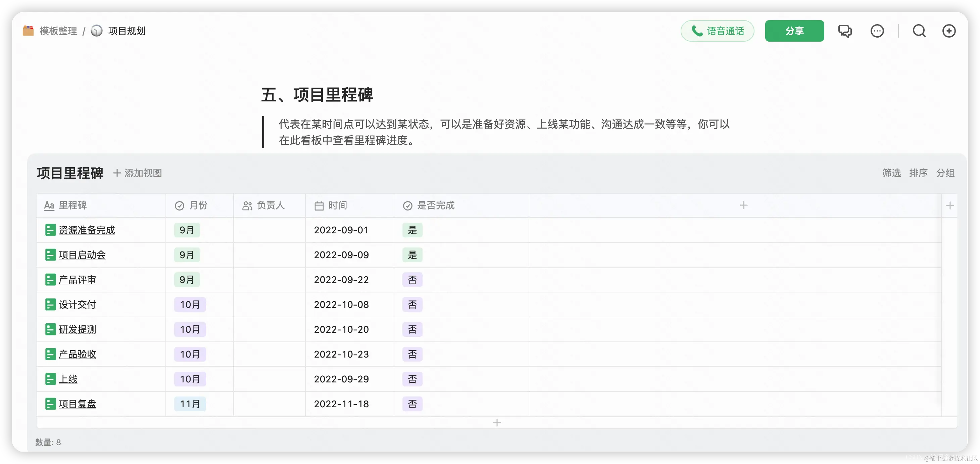980x464 pixels.
Task: Click the circled plus icon in header
Action: (x=948, y=31)
